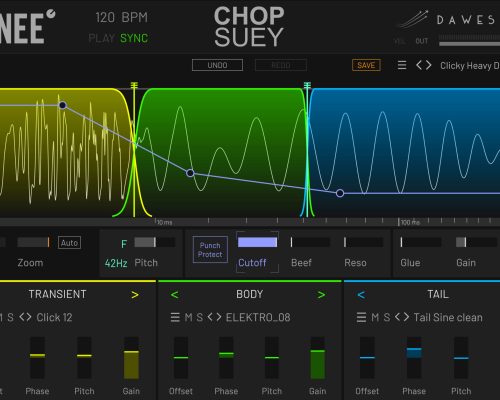The height and width of the screenshot is (400, 500).
Task: Click yellow right arrow in TRANSIENT header
Action: pyautogui.click(x=135, y=295)
